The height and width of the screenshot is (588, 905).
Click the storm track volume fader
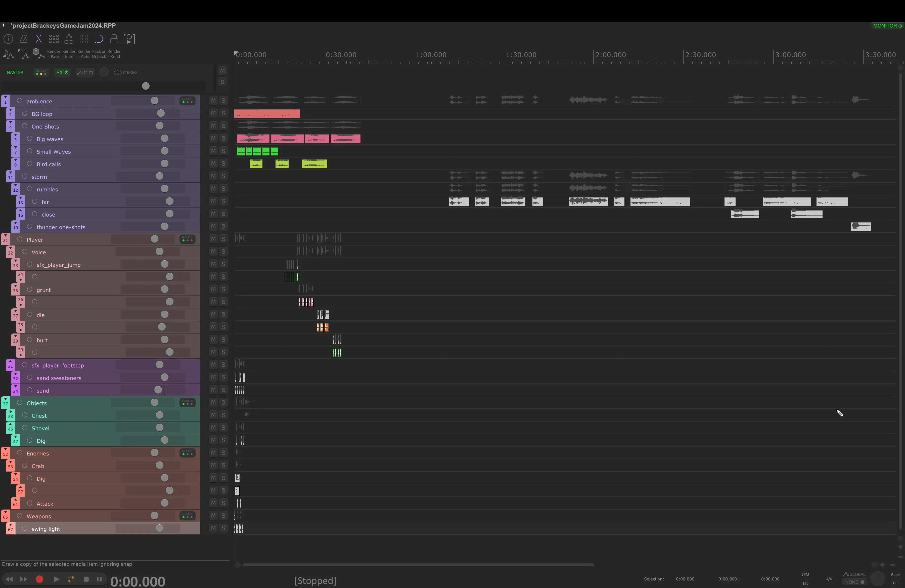tap(159, 176)
